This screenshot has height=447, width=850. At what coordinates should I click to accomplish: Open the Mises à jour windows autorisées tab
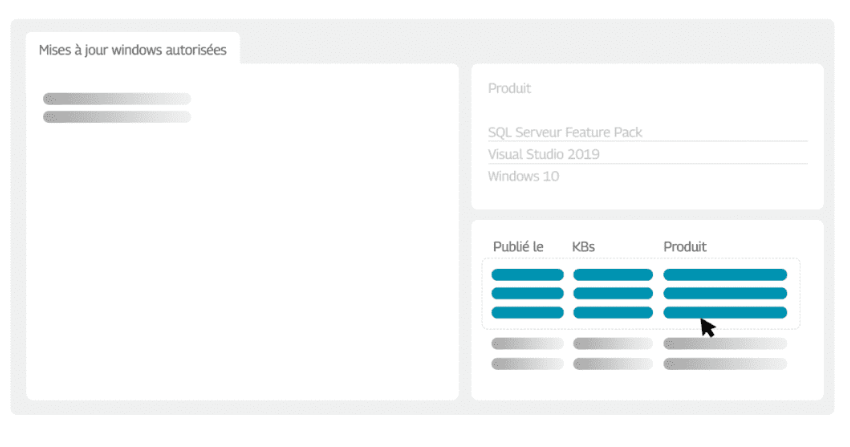[x=132, y=50]
